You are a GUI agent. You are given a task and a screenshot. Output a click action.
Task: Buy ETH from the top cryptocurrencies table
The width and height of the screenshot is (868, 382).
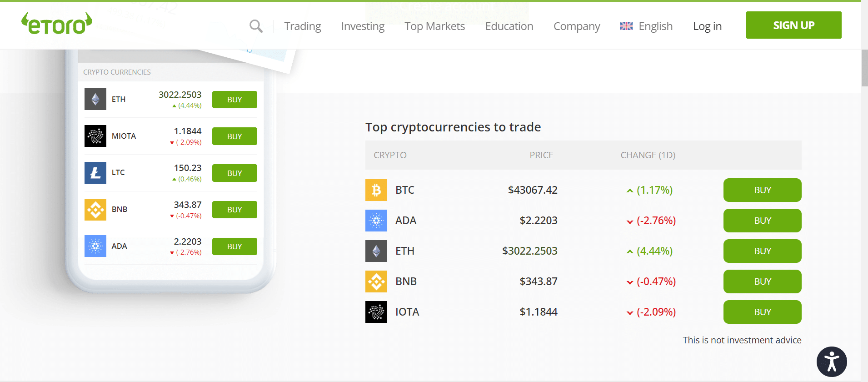[x=763, y=251]
